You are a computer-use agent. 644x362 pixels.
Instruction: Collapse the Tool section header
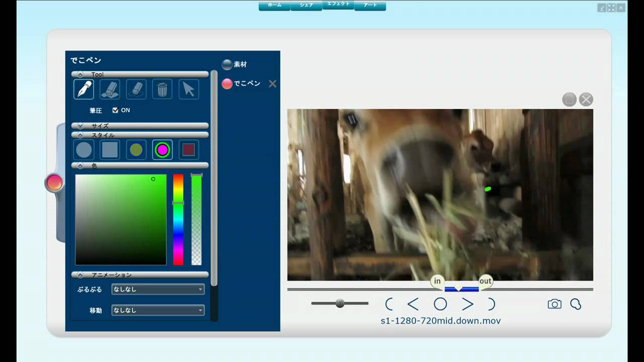[140, 74]
